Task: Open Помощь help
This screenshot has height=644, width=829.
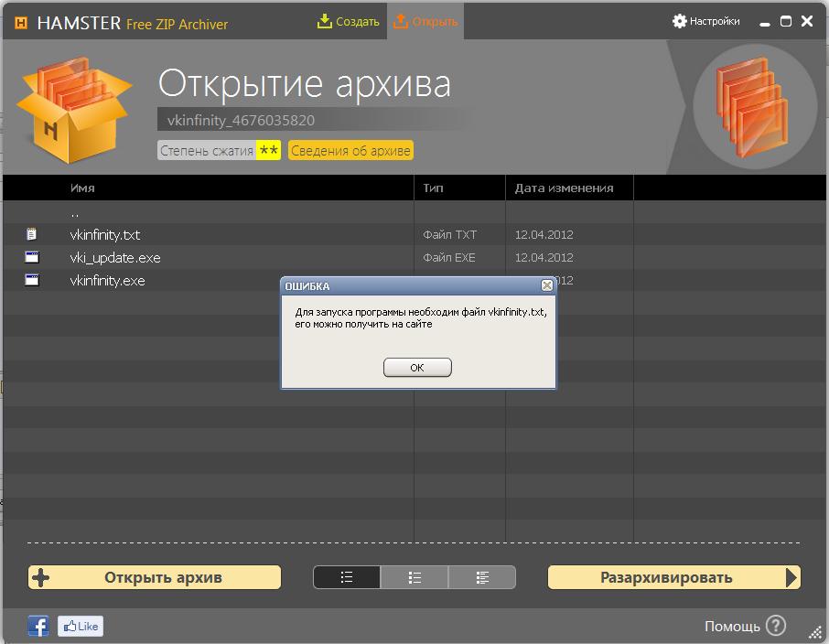Action: [x=732, y=627]
